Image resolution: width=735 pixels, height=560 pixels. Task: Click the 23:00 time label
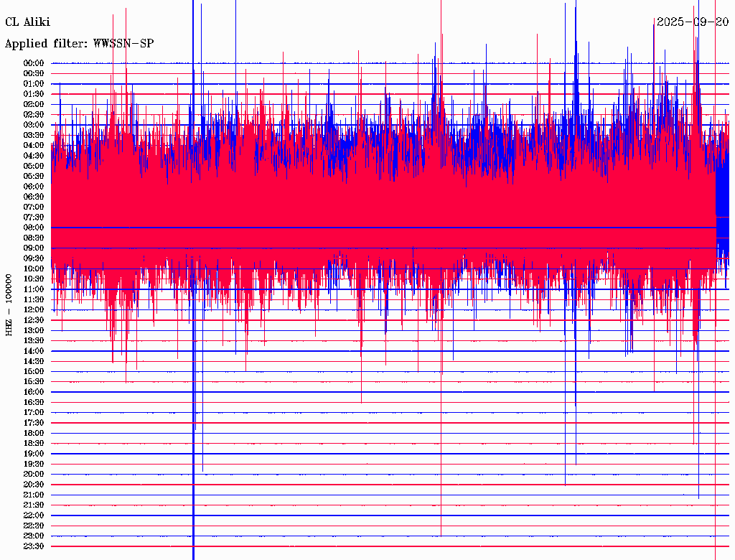pyautogui.click(x=34, y=536)
